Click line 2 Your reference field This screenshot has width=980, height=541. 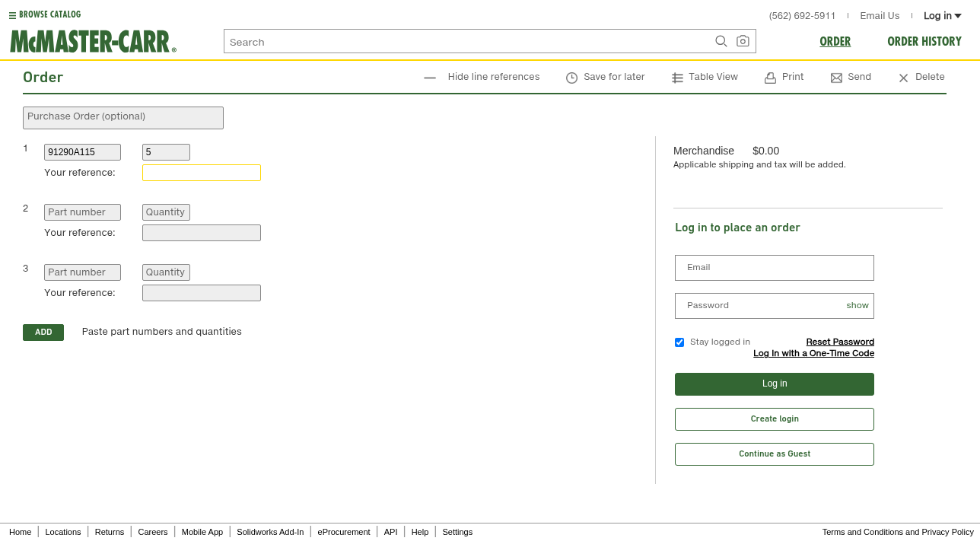202,233
